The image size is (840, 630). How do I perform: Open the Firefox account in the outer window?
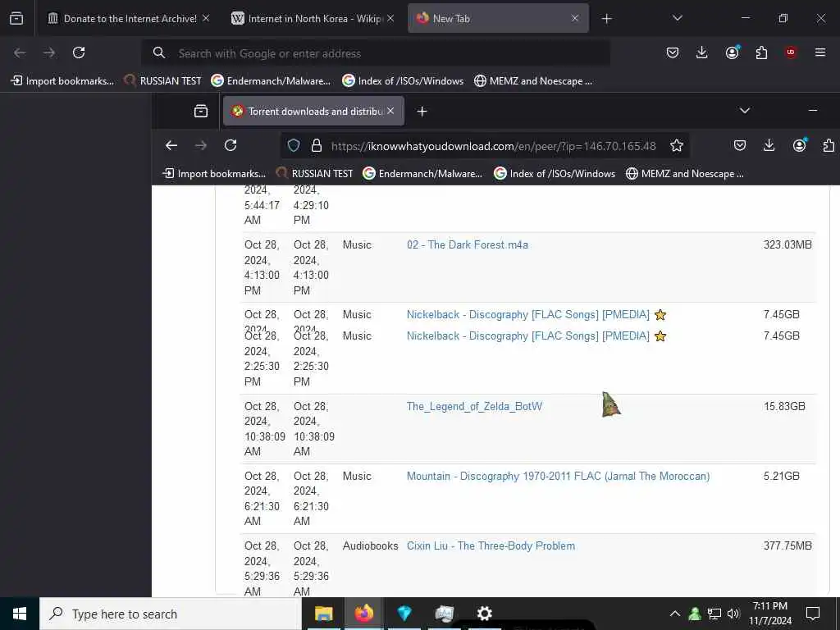coord(732,52)
